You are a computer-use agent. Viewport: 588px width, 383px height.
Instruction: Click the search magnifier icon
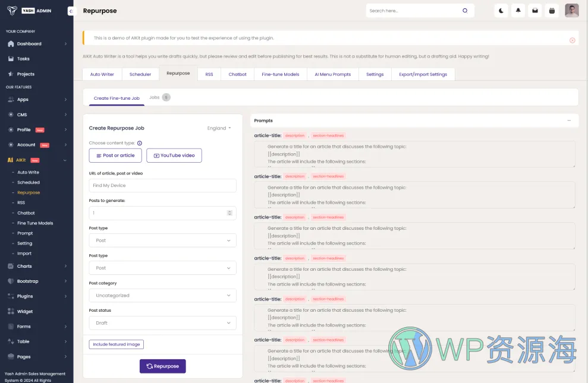click(x=465, y=11)
